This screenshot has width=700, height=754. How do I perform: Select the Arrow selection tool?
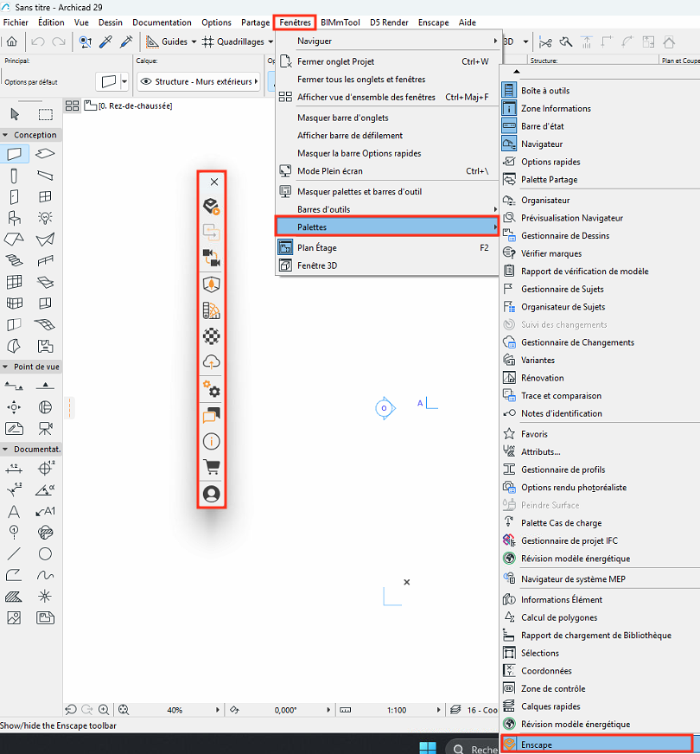pos(15,114)
